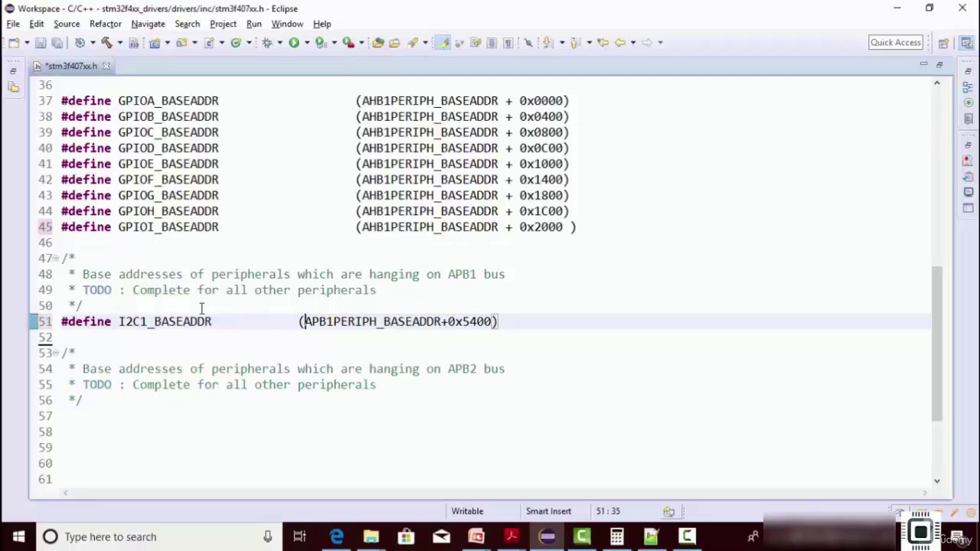Click the green Run button icon

[x=294, y=43]
